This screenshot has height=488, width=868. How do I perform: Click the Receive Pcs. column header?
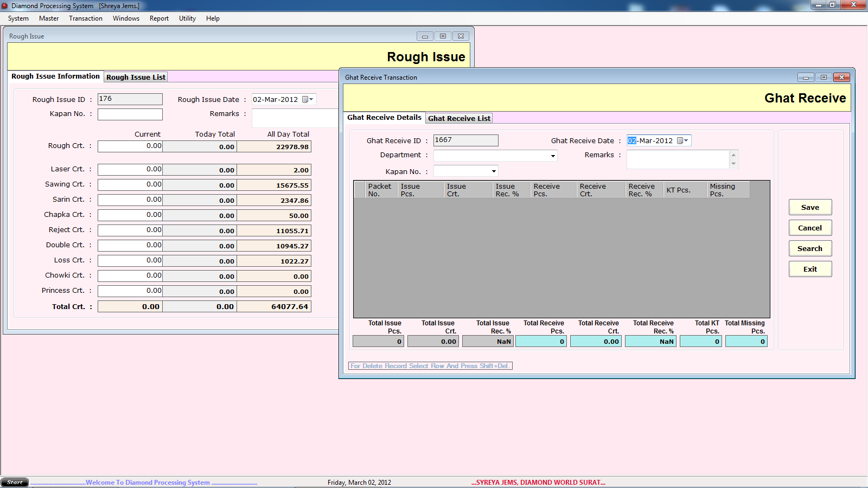[553, 190]
